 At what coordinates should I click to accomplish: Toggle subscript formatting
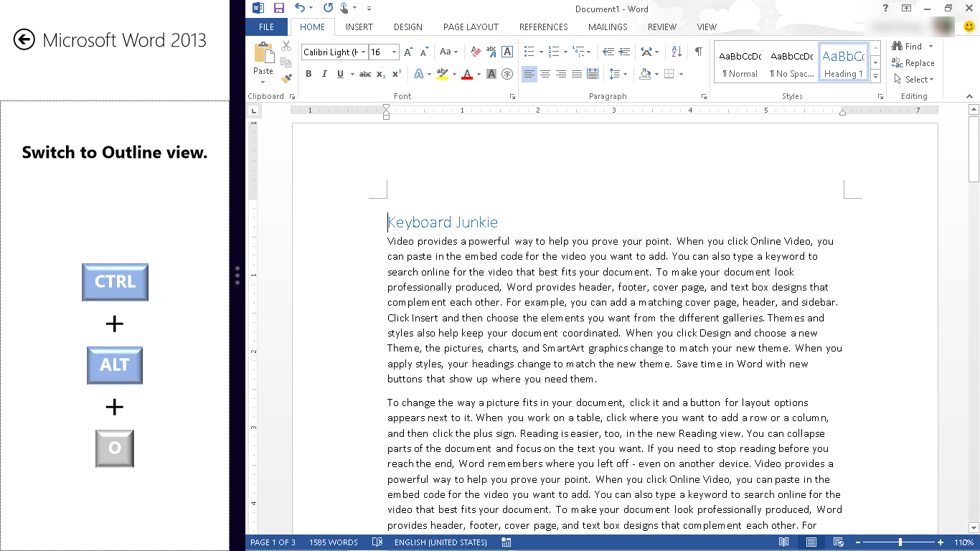[381, 74]
